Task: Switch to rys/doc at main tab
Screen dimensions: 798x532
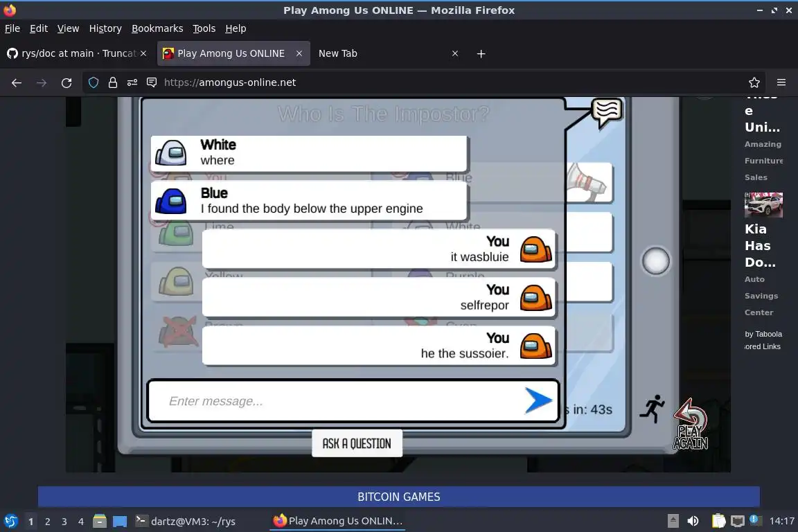Action: click(76, 53)
